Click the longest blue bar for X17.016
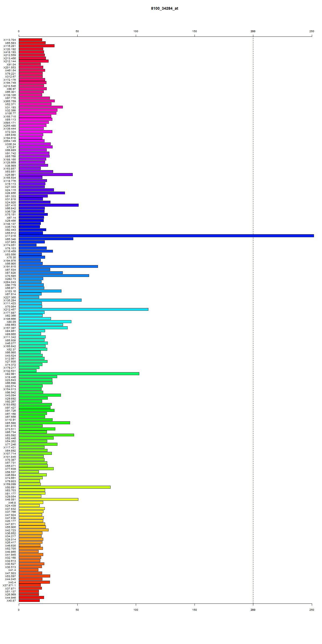The width and height of the screenshot is (322, 644). (166, 236)
